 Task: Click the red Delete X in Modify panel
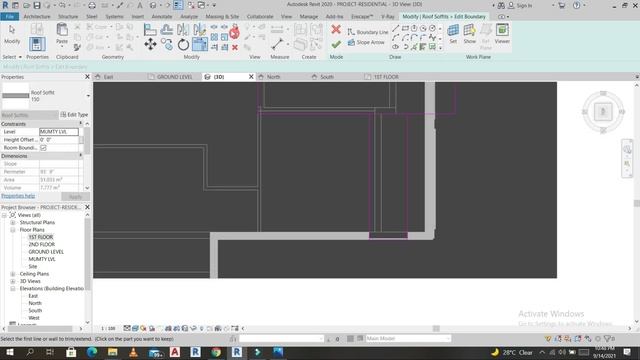coord(235,48)
